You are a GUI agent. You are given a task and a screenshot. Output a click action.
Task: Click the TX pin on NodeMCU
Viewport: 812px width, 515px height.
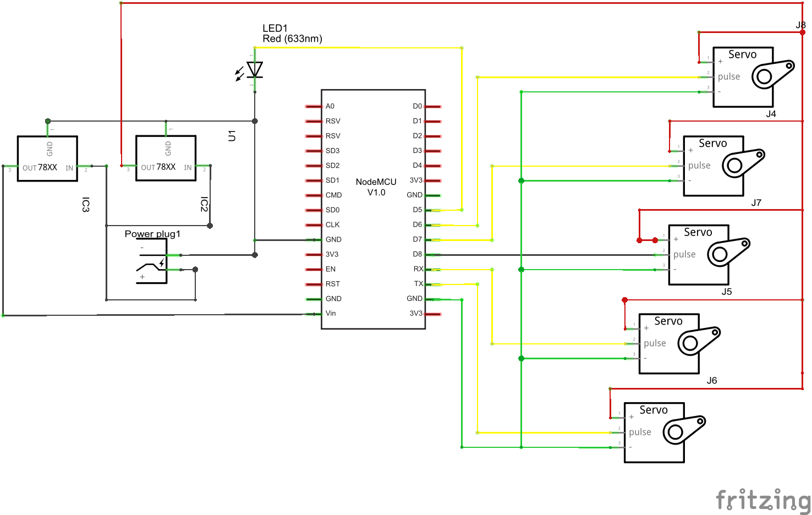(433, 284)
